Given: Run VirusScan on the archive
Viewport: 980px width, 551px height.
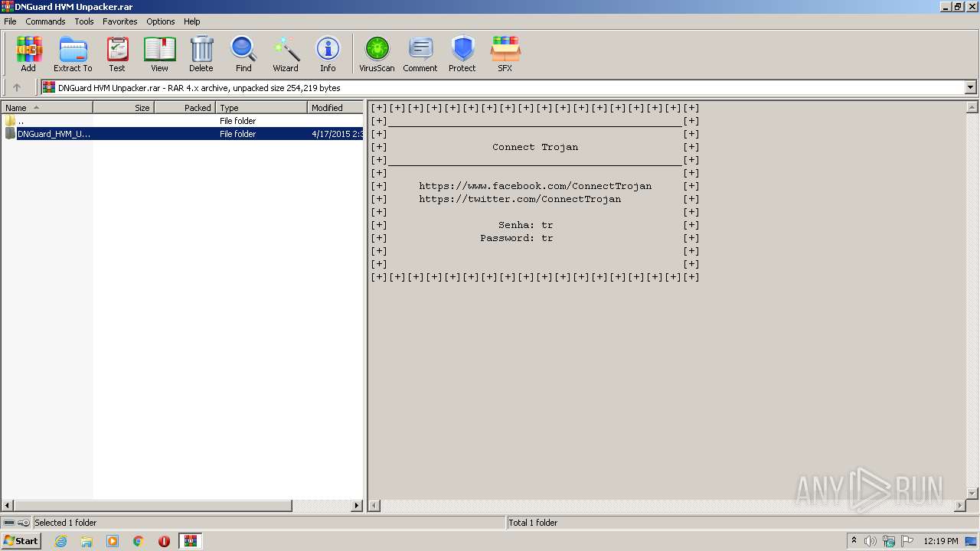Looking at the screenshot, I should tap(377, 54).
